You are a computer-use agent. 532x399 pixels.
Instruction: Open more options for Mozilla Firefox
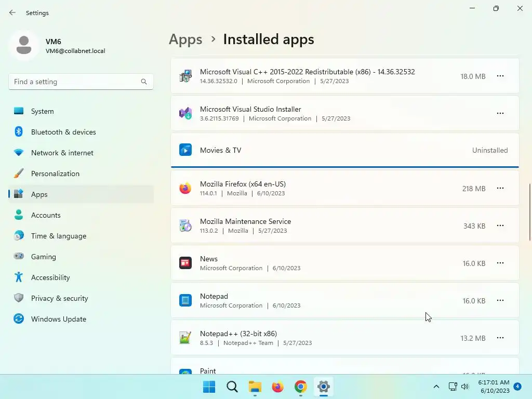500,188
